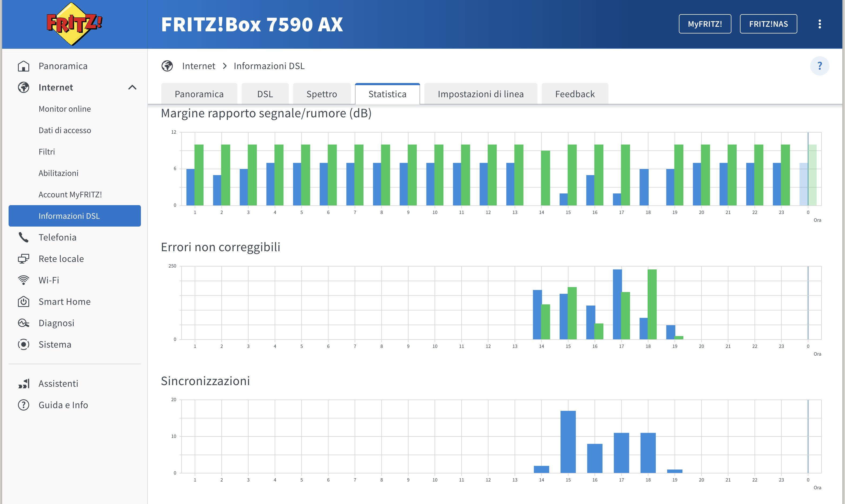Collapse the Internet section chevron
The height and width of the screenshot is (504, 845).
coord(132,87)
